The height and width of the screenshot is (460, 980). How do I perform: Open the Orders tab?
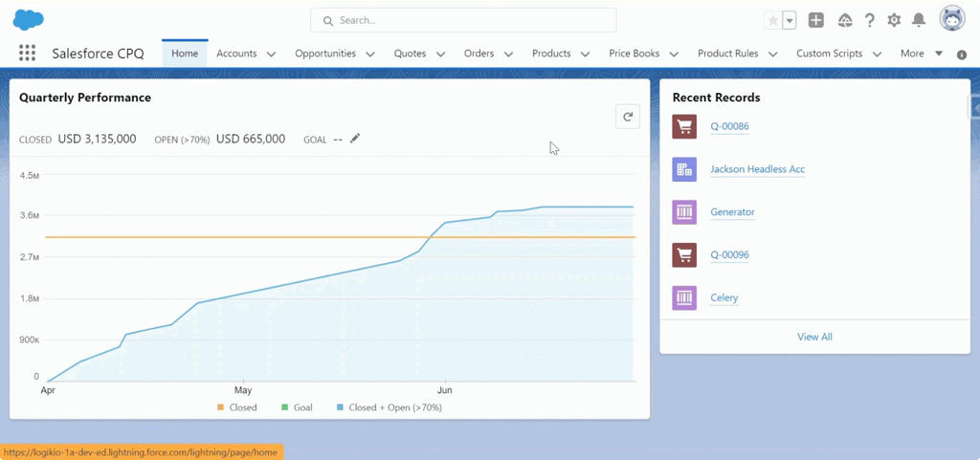click(x=479, y=54)
